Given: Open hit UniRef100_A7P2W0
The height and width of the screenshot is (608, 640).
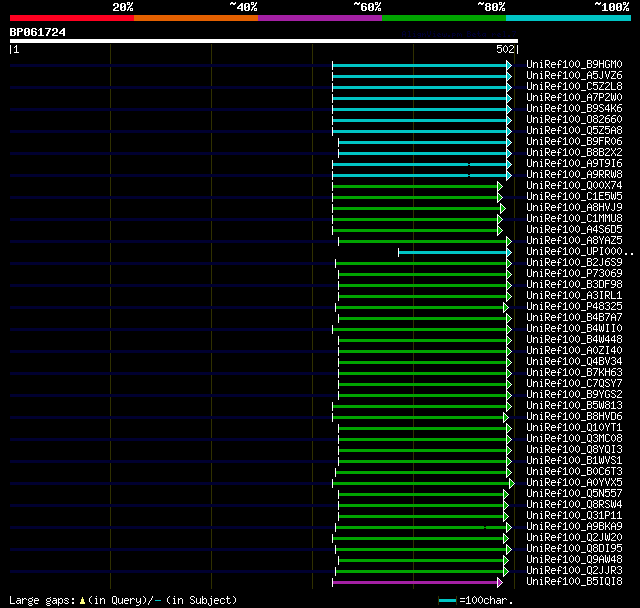Looking at the screenshot, I should [x=574, y=98].
